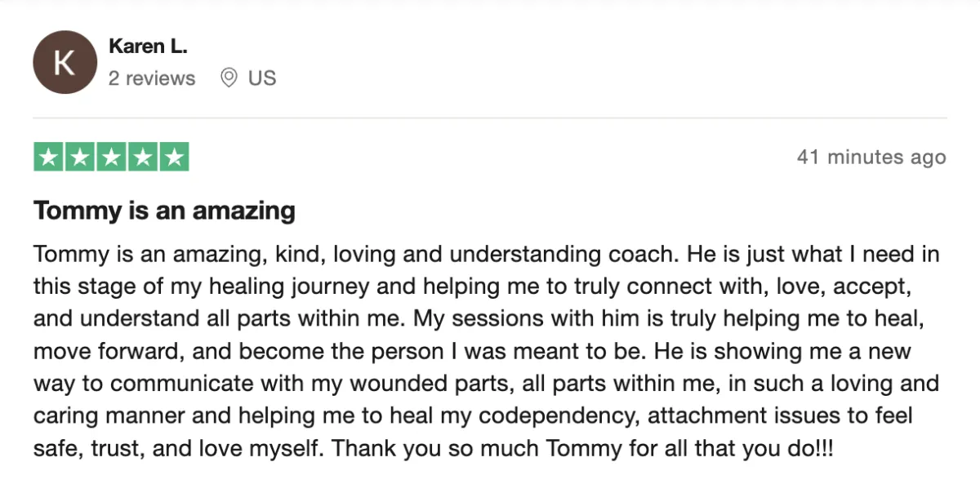This screenshot has height=493, width=980.
Task: Select the fifth green rating star
Action: coord(173,157)
